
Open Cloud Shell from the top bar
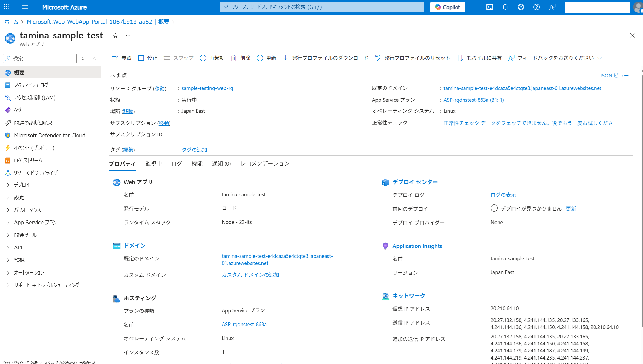coord(489,7)
